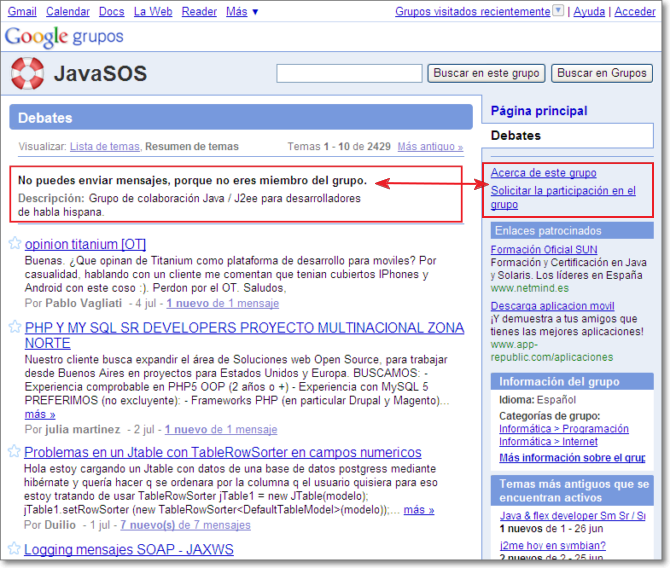The width and height of the screenshot is (670, 568).
Task: Open 'Informática > Internet' category
Action: [548, 441]
